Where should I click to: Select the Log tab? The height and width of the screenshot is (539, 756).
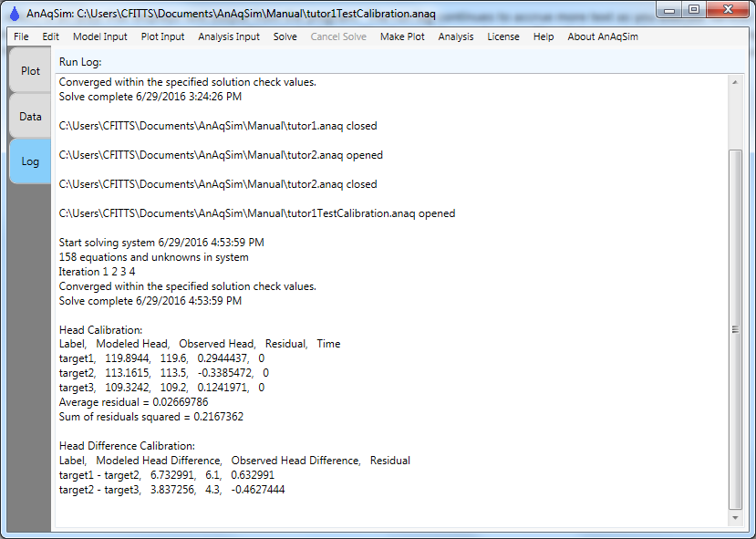tap(30, 161)
